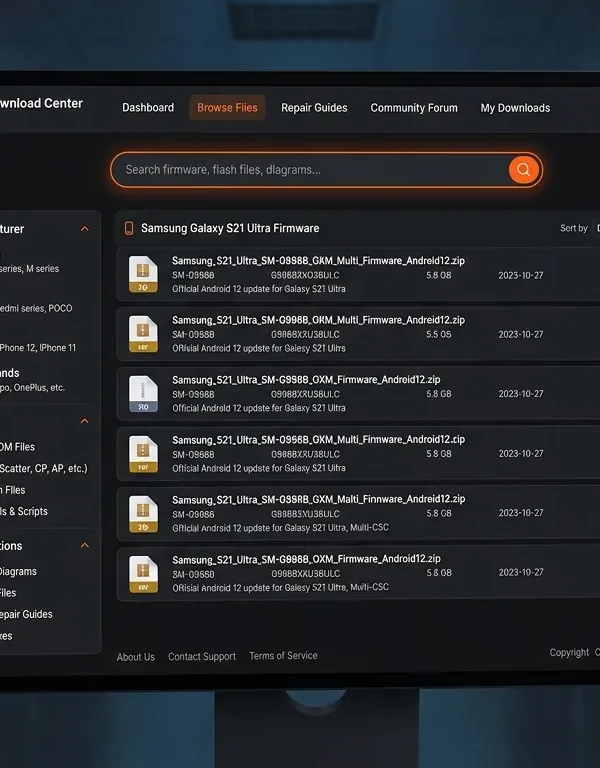Click zip icon of the G9988ZXO38ULC firmware row
Image resolution: width=600 pixels, height=768 pixels.
coord(143,274)
